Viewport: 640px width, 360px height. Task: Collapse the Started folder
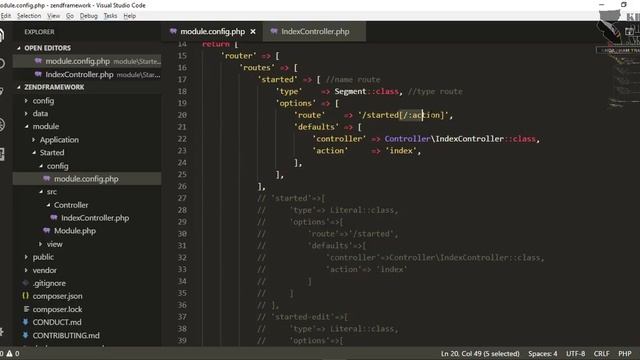33,153
